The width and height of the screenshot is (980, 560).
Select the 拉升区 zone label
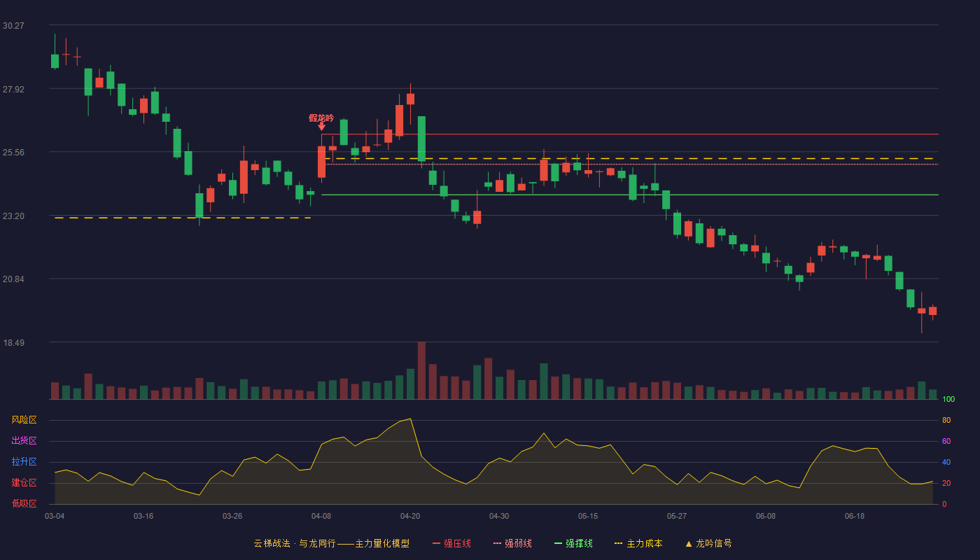[24, 462]
